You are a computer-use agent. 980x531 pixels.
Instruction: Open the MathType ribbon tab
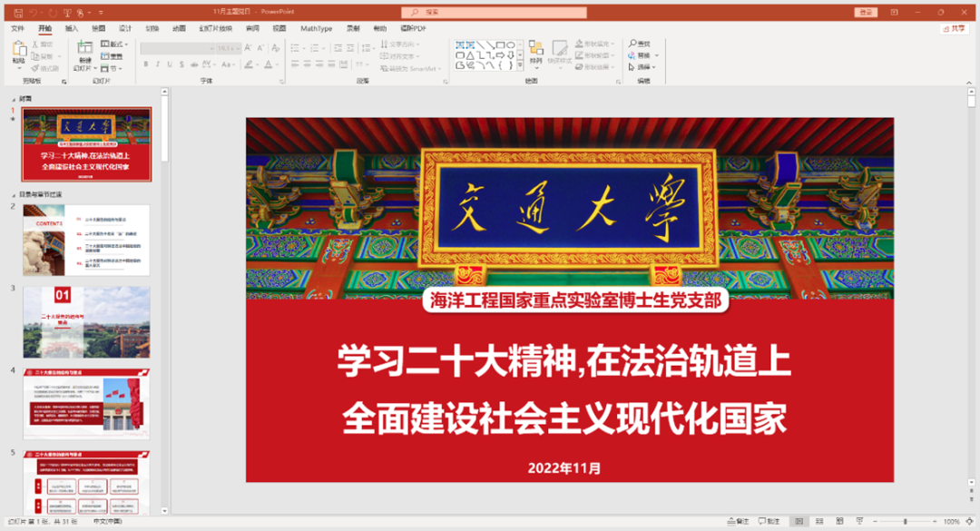[316, 28]
